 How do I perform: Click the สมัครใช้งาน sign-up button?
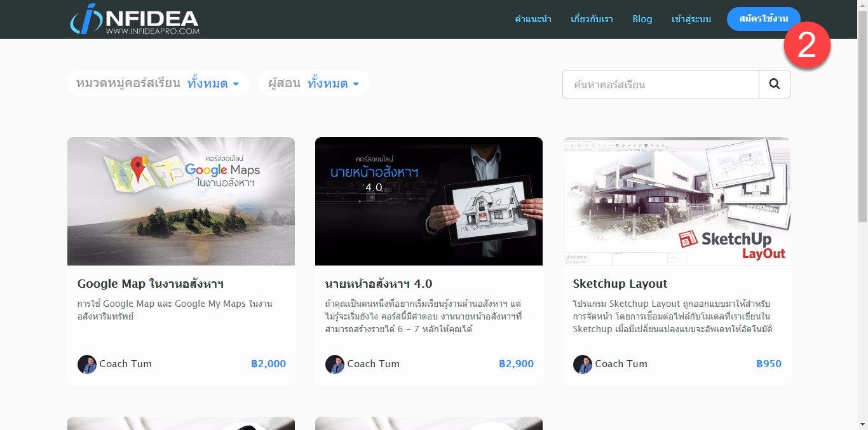click(x=763, y=19)
